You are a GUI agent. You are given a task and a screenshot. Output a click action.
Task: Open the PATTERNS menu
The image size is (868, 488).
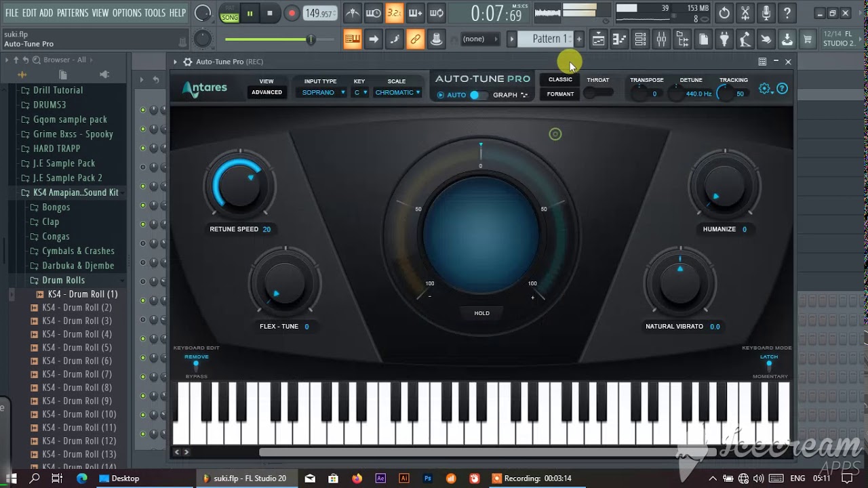[73, 13]
